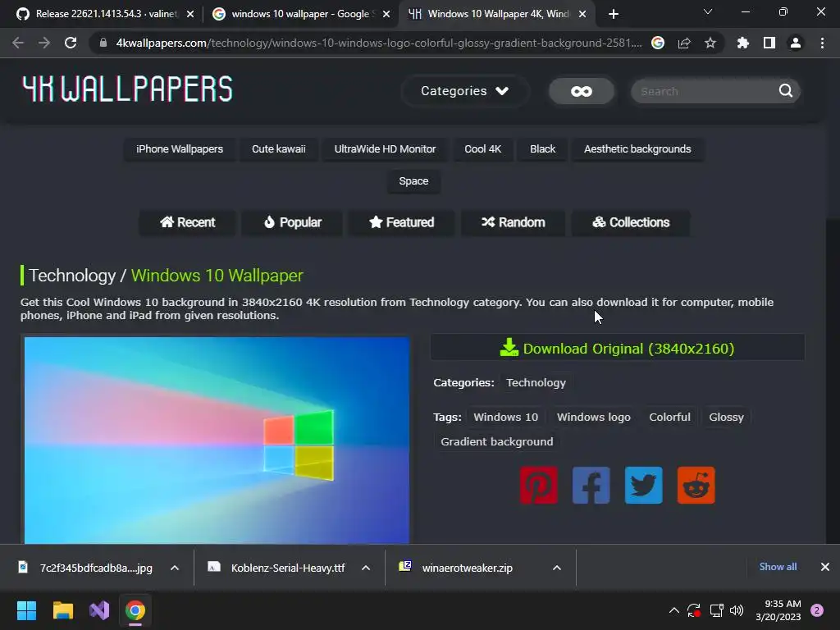Open the Black wallpapers link
This screenshot has width=840, height=630.
(543, 149)
